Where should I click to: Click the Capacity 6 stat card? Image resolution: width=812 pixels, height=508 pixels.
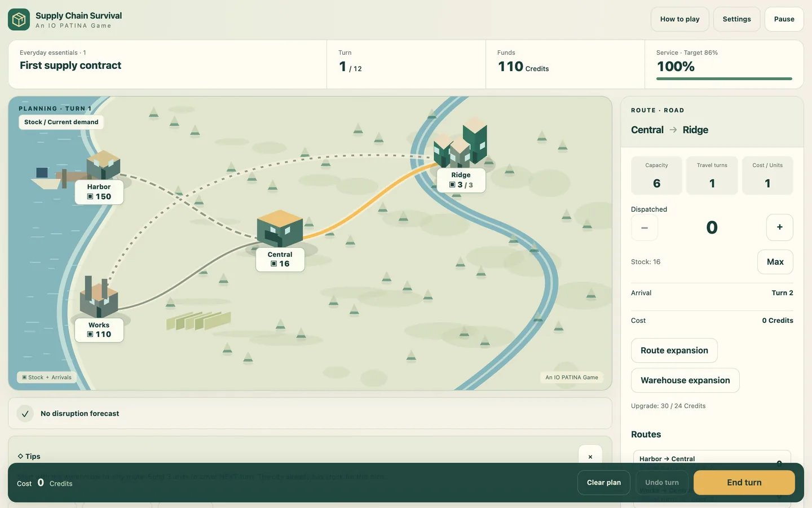coord(656,176)
